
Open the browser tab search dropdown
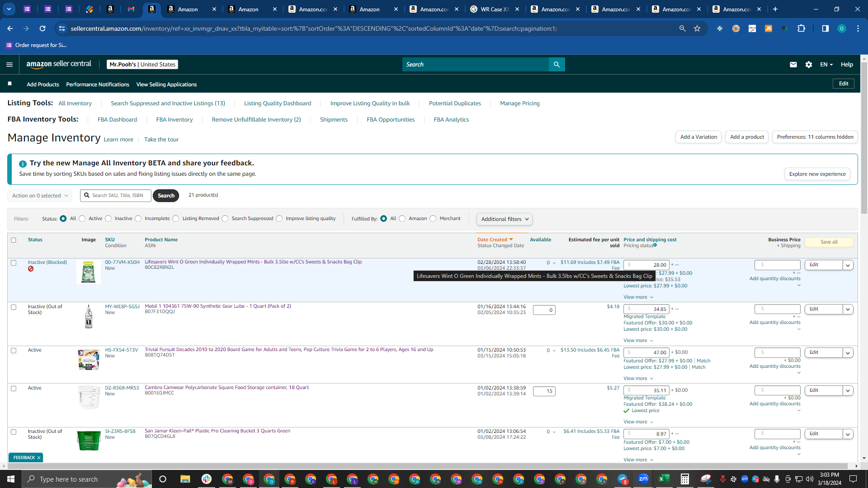[9, 9]
